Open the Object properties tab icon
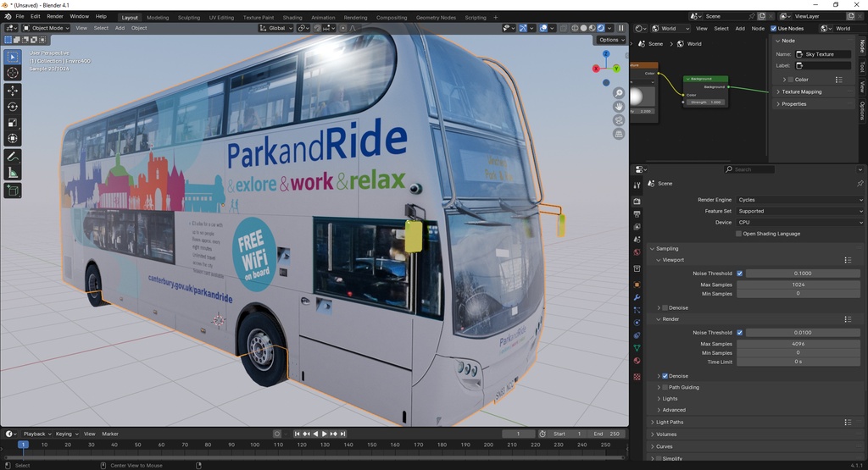Screen dimensions: 868x470 pyautogui.click(x=637, y=285)
